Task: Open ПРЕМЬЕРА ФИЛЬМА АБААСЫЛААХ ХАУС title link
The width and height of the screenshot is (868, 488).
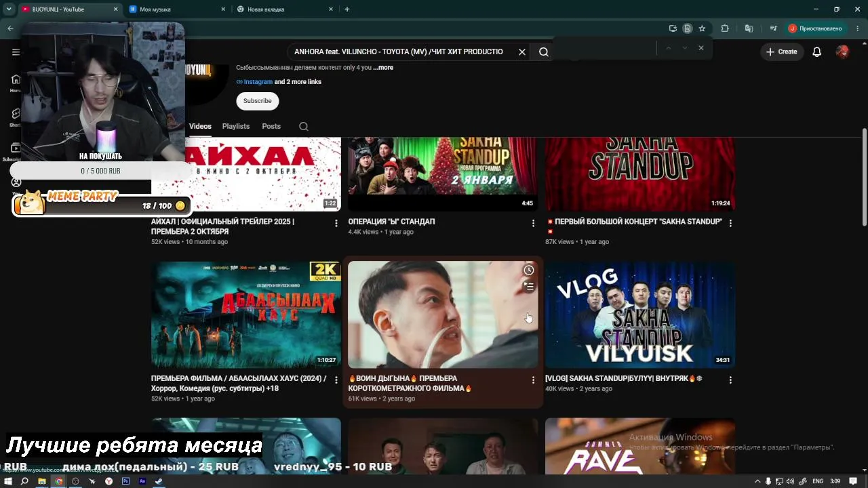Action: (x=239, y=384)
